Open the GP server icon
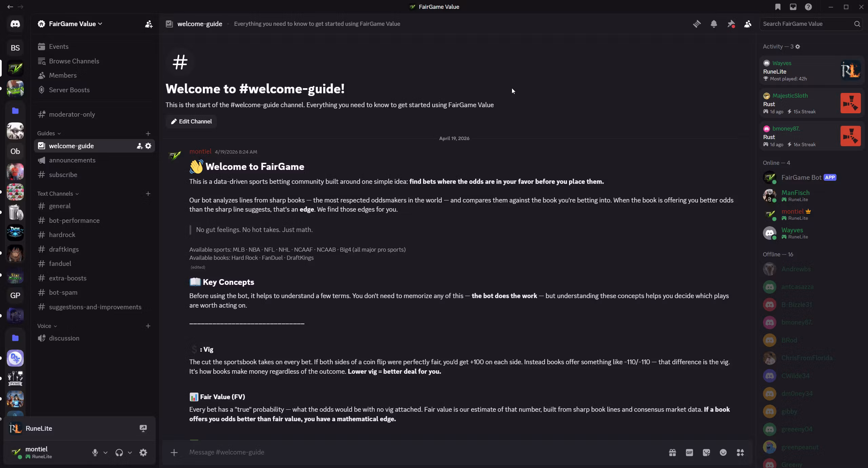 pyautogui.click(x=15, y=295)
